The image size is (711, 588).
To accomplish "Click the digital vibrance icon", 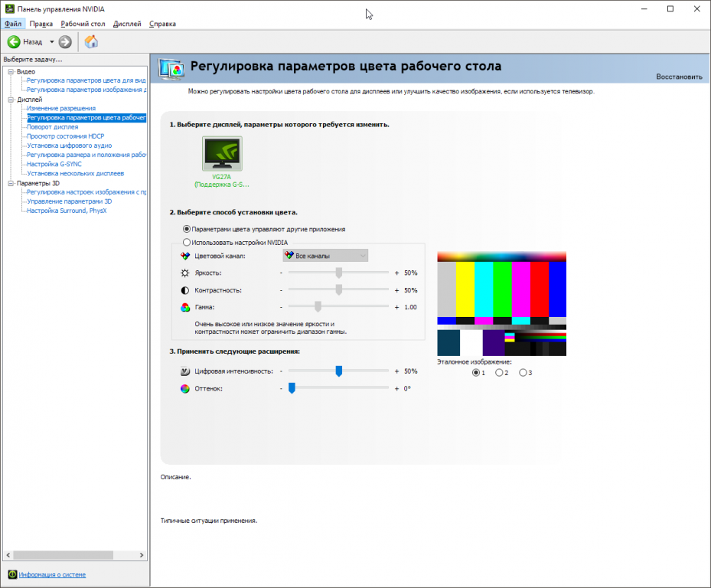I will (x=185, y=371).
